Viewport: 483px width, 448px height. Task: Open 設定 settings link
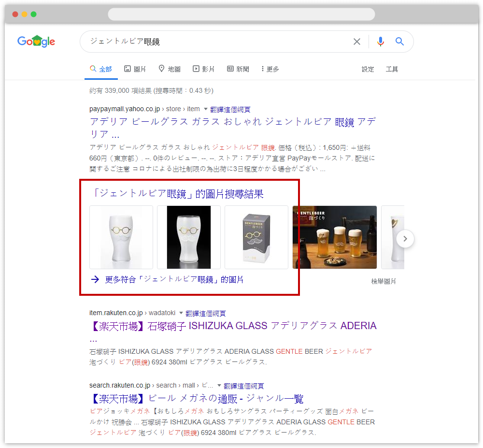click(368, 69)
